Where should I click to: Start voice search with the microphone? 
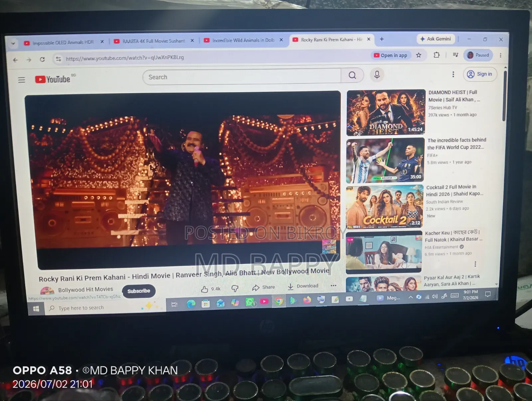click(x=377, y=75)
